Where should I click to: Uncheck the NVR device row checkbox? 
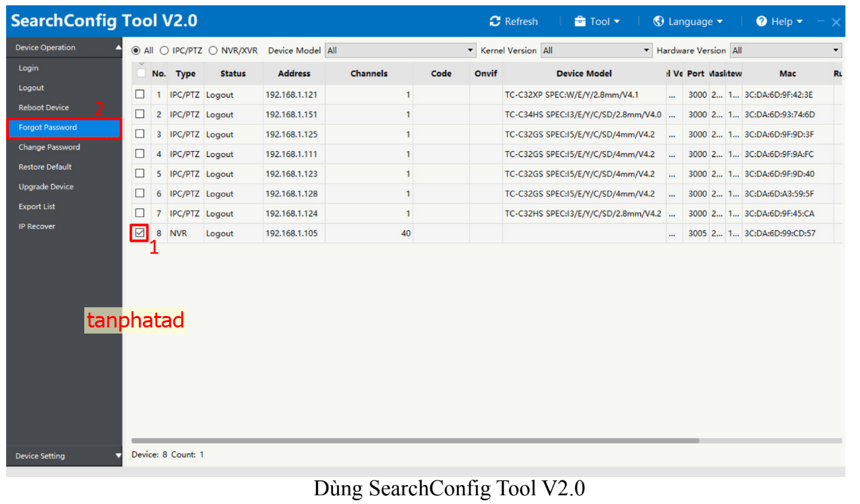[x=140, y=233]
